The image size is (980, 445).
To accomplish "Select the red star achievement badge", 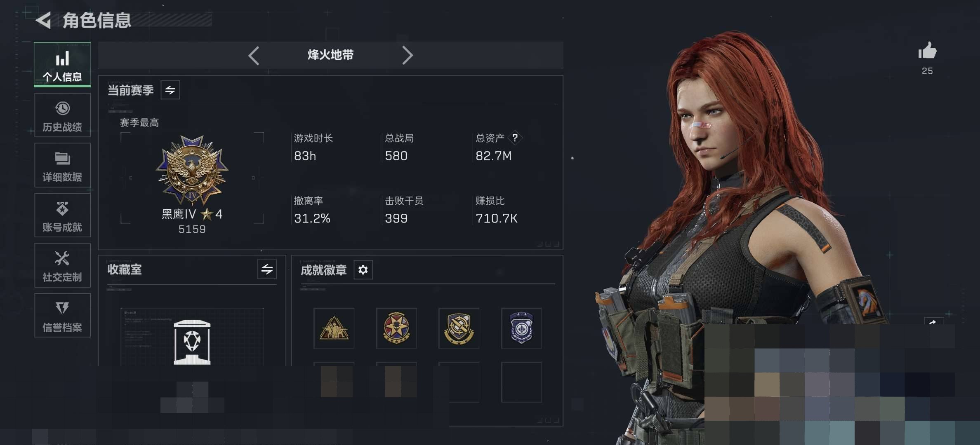I will click(396, 328).
